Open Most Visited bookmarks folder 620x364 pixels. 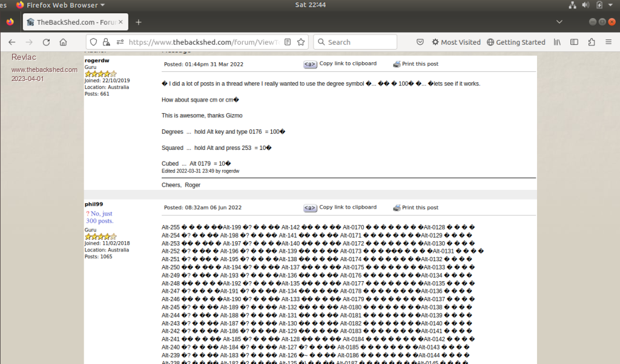[x=456, y=42]
